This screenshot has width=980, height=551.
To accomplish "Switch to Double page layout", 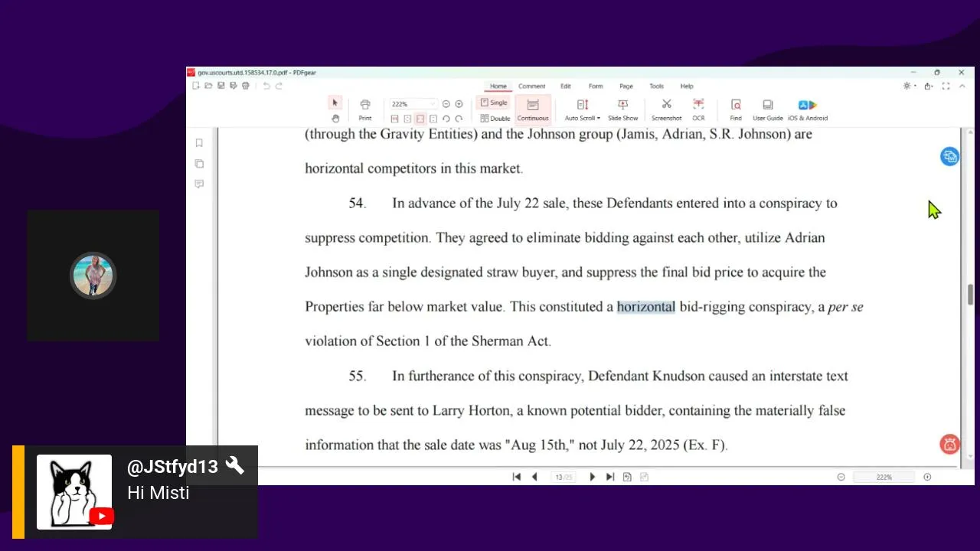I will coord(495,119).
